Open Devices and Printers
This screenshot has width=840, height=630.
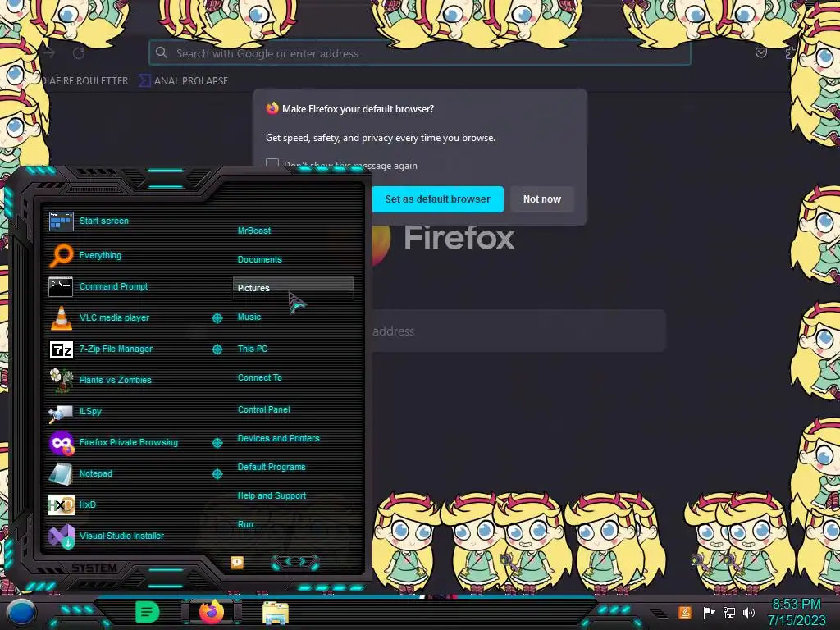[x=279, y=438]
